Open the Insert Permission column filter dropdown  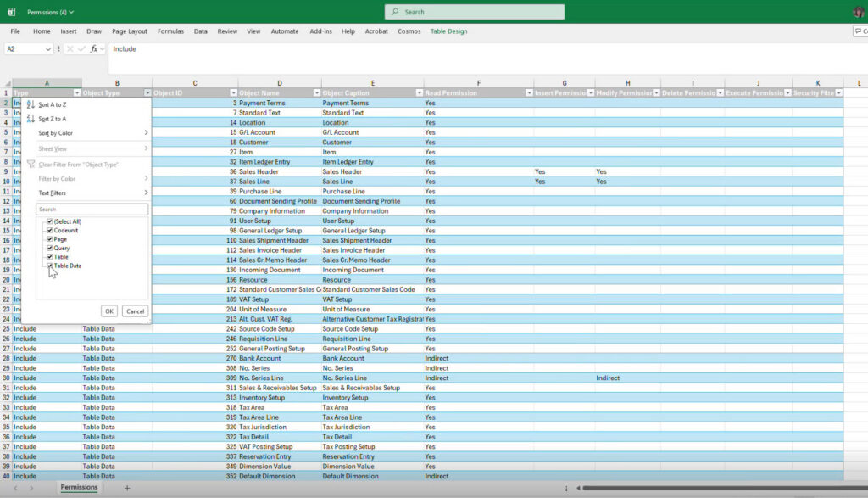tap(591, 93)
